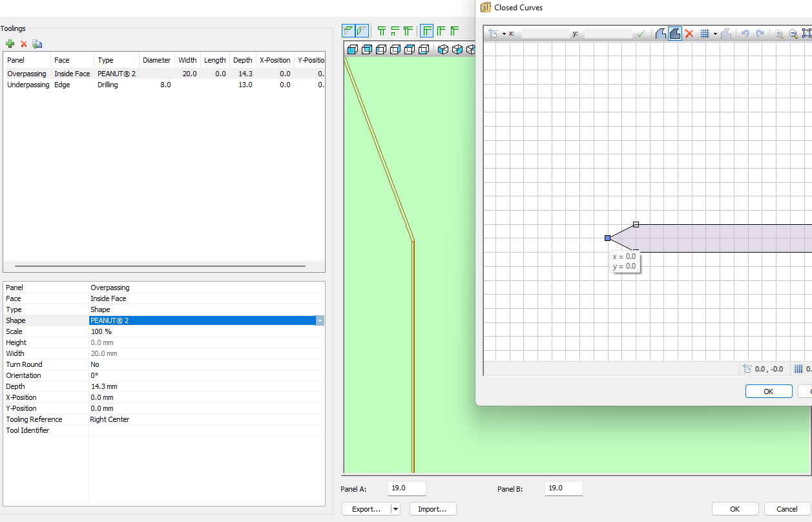This screenshot has height=522, width=812.
Task: Choose the first T-joint layout icon
Action: coord(382,30)
